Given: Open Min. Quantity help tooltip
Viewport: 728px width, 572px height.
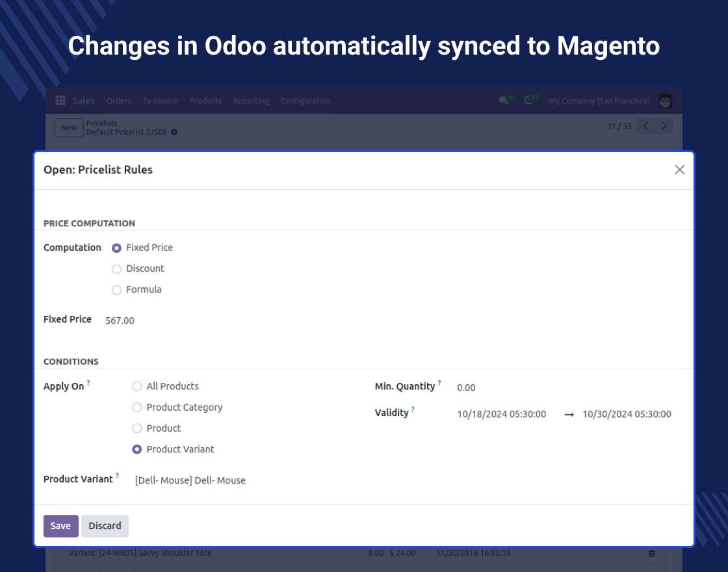Looking at the screenshot, I should click(x=439, y=383).
